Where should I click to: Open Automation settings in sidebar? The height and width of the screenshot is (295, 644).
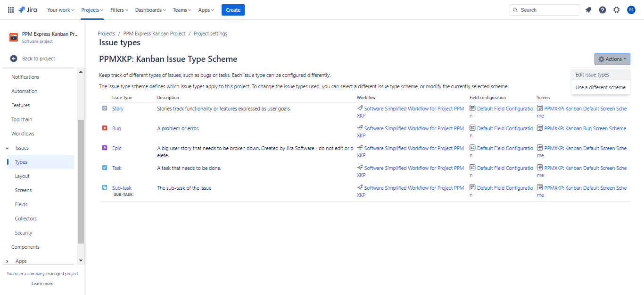pyautogui.click(x=25, y=91)
